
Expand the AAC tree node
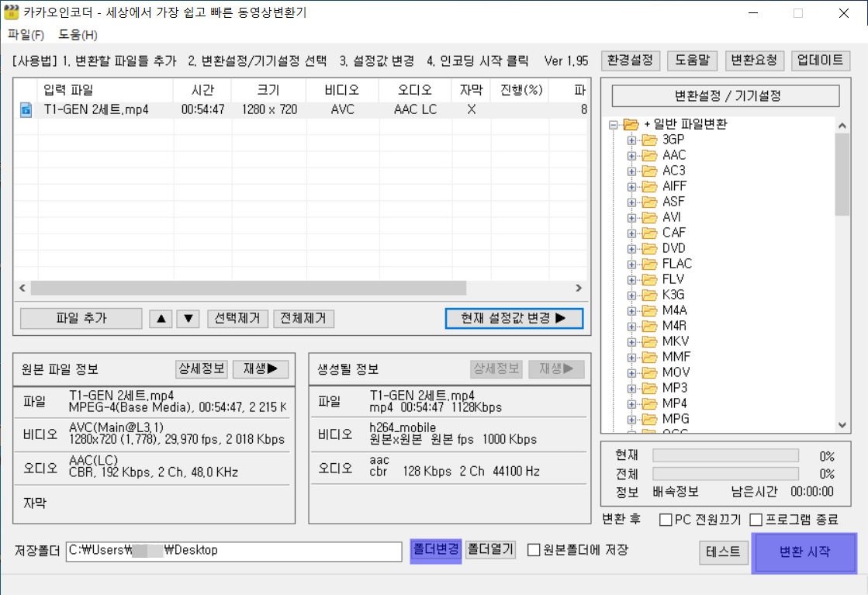point(631,155)
